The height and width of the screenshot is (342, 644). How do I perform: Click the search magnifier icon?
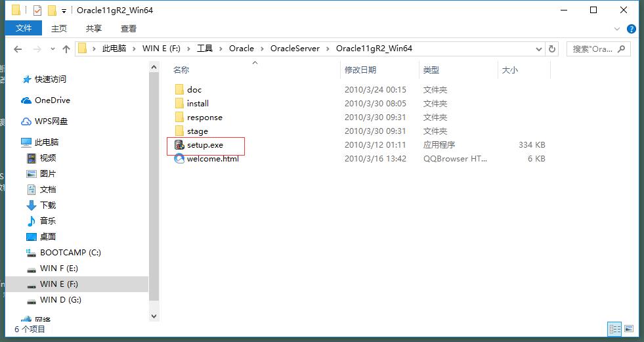click(622, 49)
